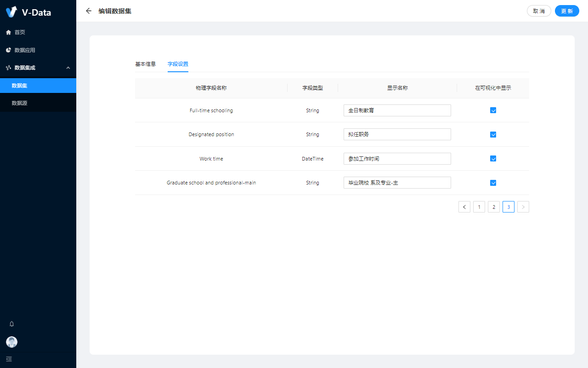Click the home icon beside 首页

tap(8, 32)
